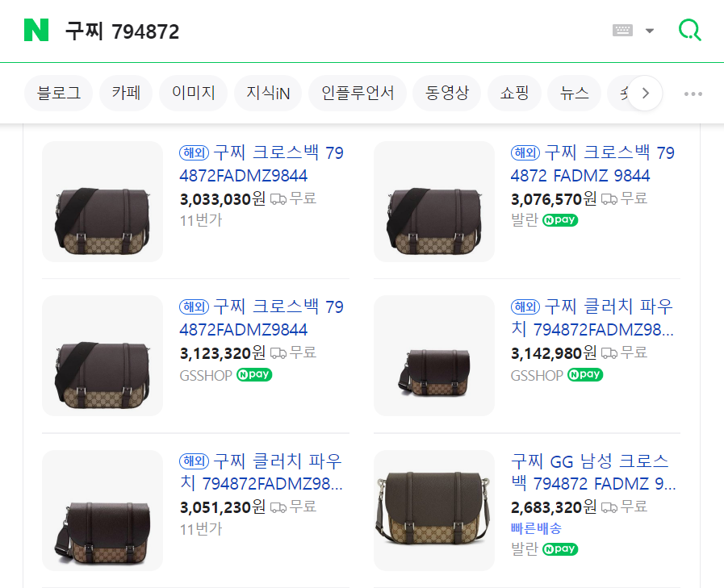Switch to the 블로그 tab
Image resolution: width=724 pixels, height=588 pixels.
tap(59, 93)
